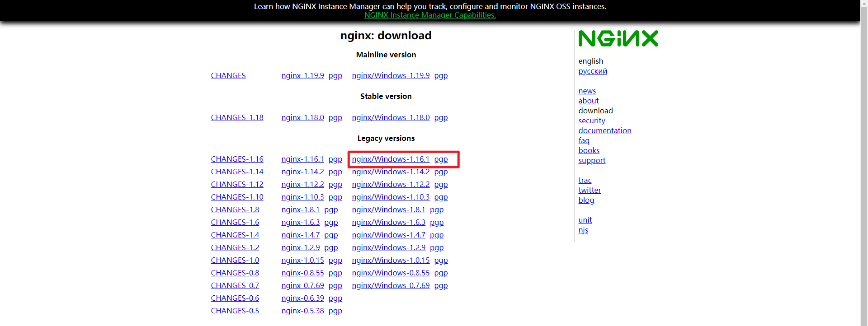Screen dimensions: 868x326
Task: Open NGINX Instance Manager Capabilities link
Action: point(430,15)
